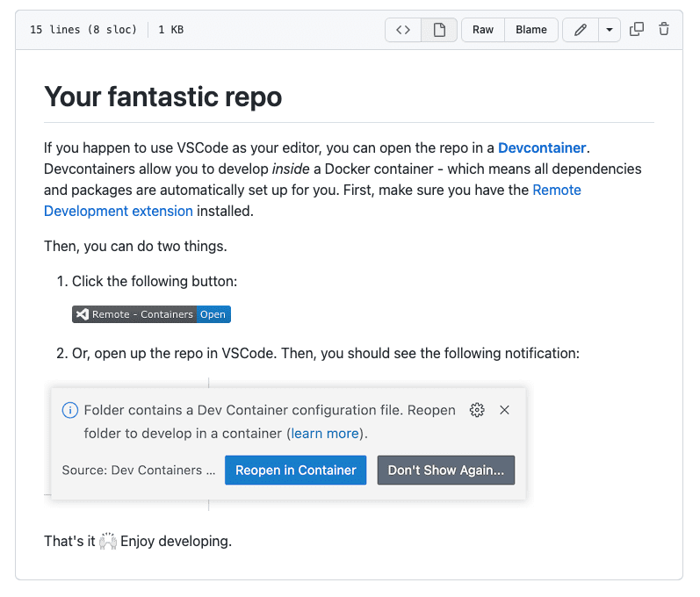Click the Remote - Containers Open badge
700x597 pixels.
click(151, 314)
